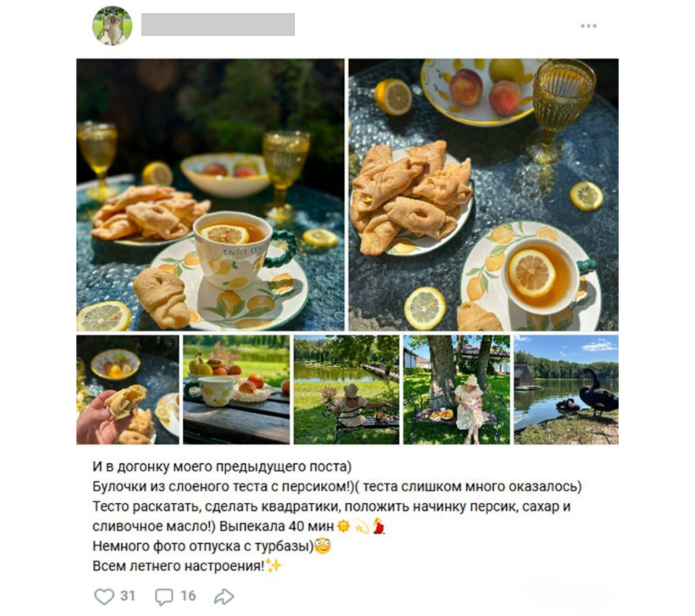Open the three-dot post options menu
This screenshot has height=616, width=695.
tap(588, 26)
